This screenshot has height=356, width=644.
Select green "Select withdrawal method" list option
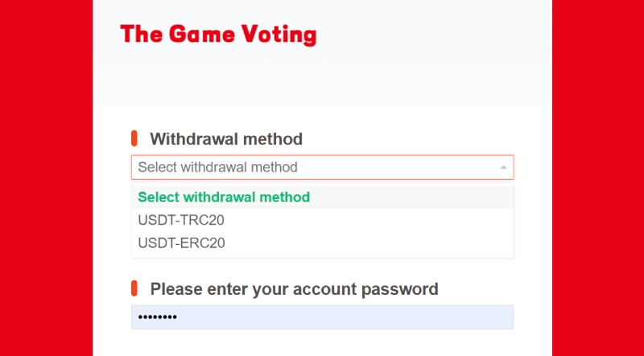(x=224, y=197)
